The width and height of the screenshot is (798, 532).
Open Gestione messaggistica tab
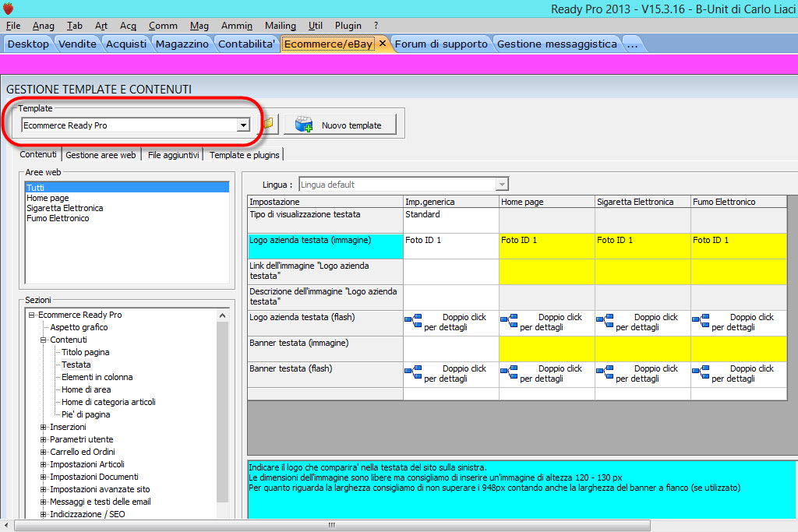pos(556,44)
